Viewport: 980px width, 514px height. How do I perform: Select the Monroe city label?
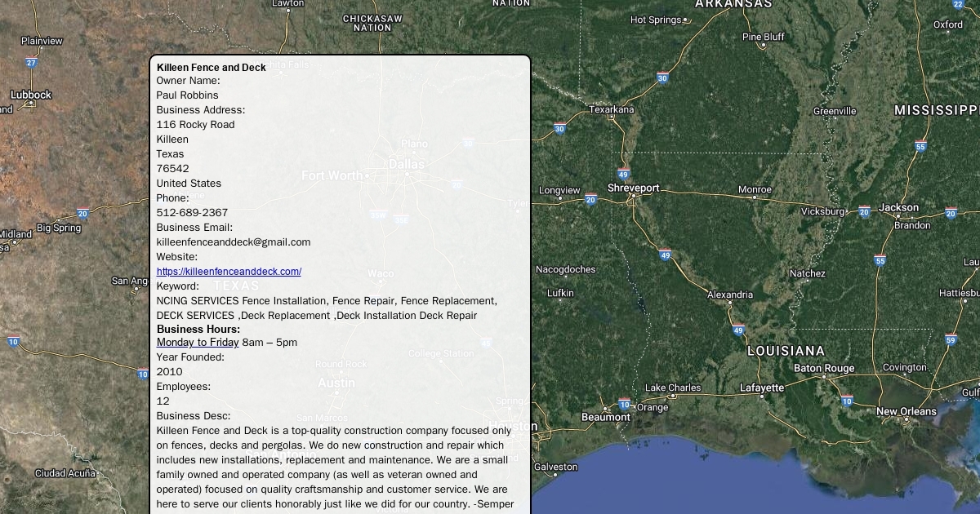[755, 189]
